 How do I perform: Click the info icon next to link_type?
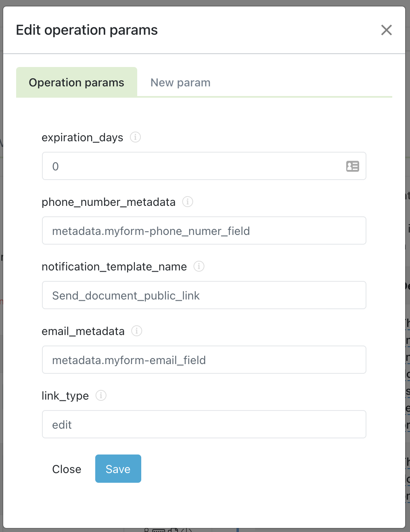click(x=100, y=396)
